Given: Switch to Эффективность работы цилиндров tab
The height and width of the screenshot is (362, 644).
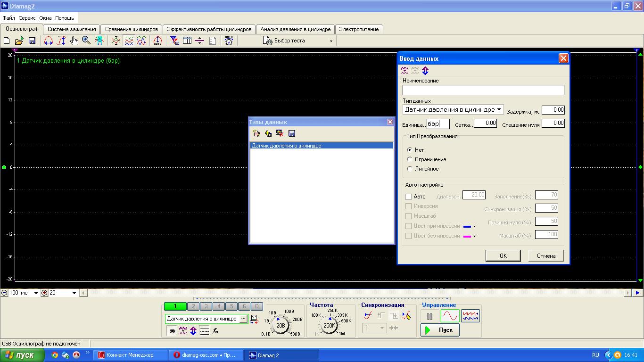Looking at the screenshot, I should (209, 29).
